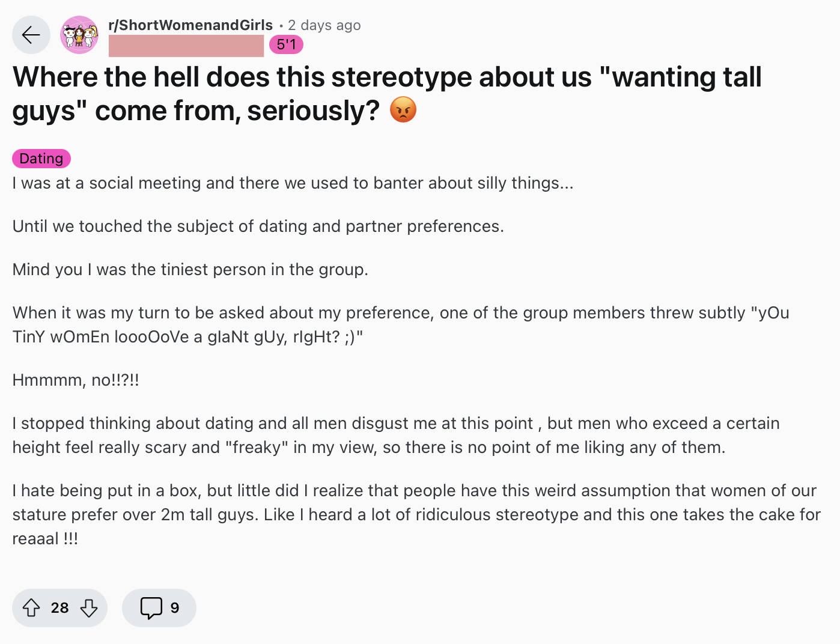Click the vote count 28

coord(59,608)
